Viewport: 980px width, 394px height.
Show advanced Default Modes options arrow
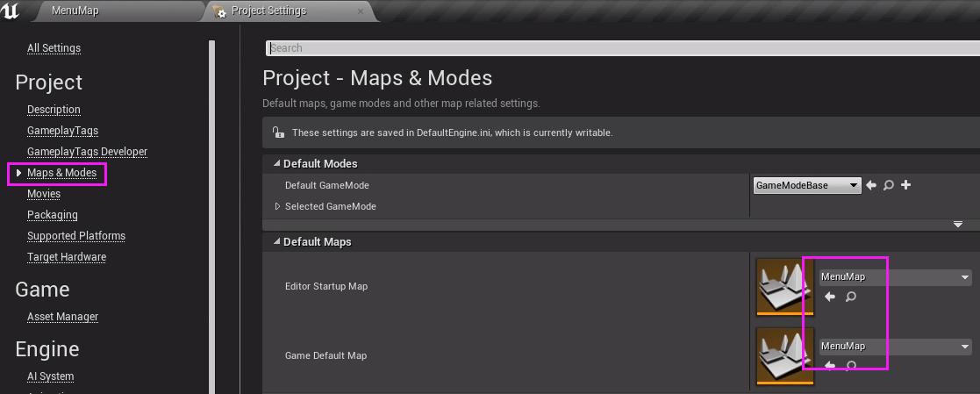pos(957,225)
